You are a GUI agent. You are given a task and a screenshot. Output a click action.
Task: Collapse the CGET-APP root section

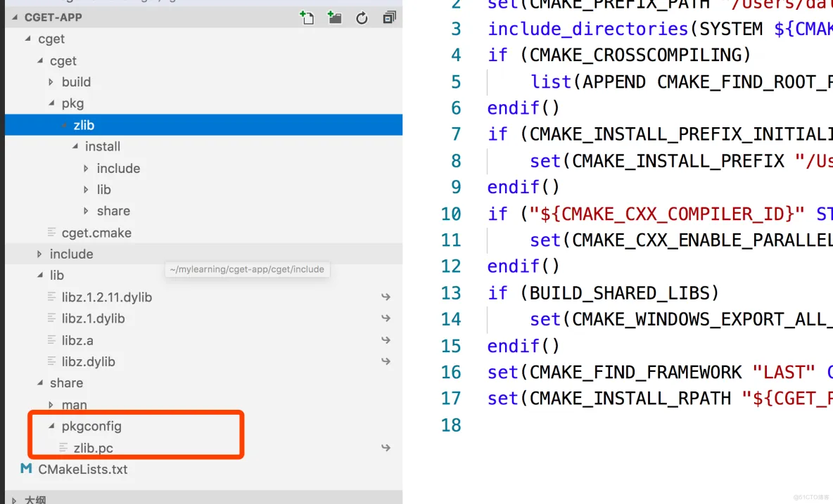coord(15,18)
